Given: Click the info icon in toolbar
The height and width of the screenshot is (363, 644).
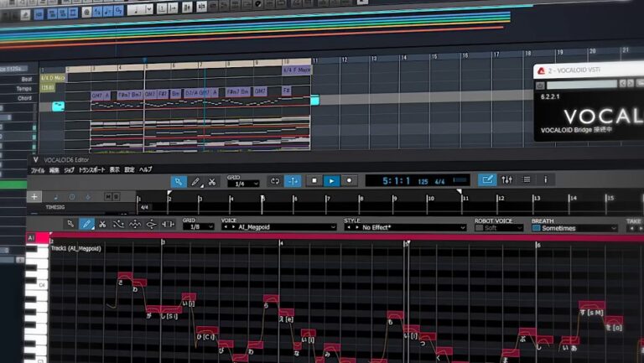Looking at the screenshot, I should [545, 179].
